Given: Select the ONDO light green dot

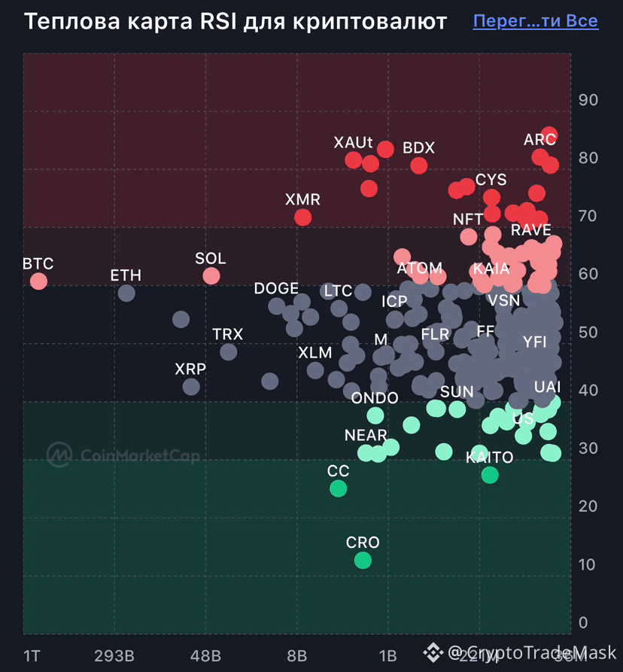Looking at the screenshot, I should pyautogui.click(x=375, y=415).
